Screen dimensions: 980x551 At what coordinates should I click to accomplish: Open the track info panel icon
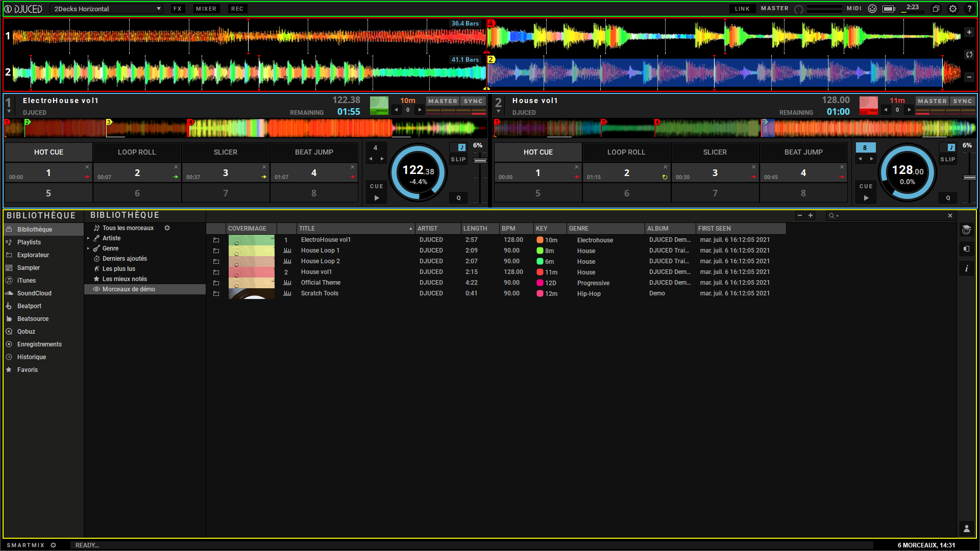[x=966, y=268]
